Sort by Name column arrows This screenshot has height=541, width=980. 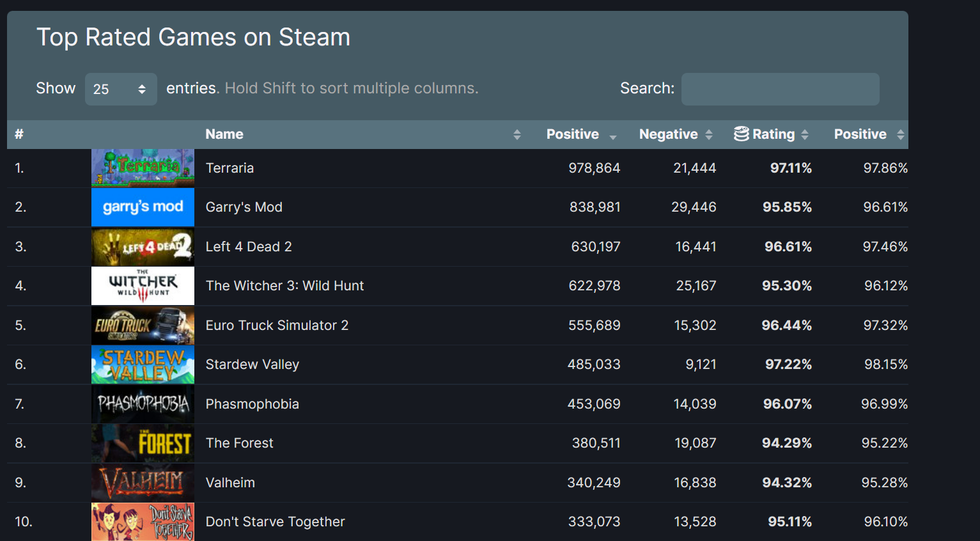click(x=517, y=134)
